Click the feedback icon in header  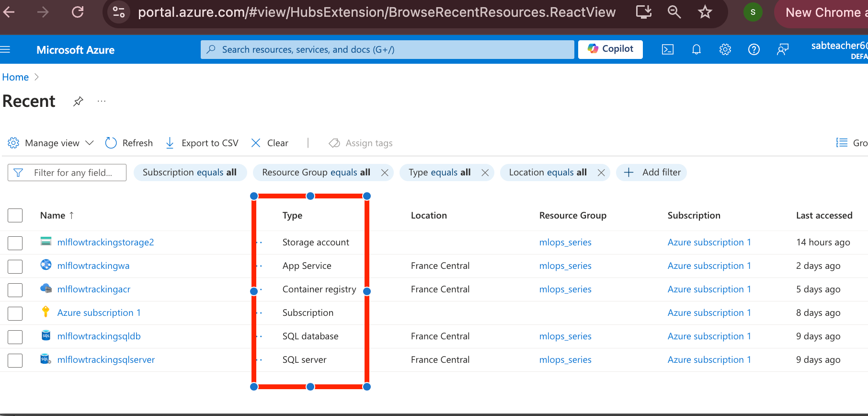click(782, 49)
